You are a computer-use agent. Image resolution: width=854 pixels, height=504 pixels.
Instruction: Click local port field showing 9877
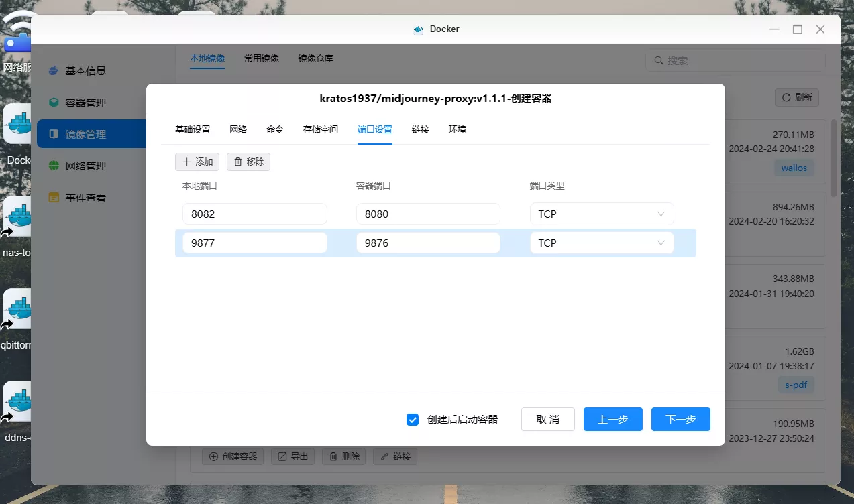pos(255,243)
